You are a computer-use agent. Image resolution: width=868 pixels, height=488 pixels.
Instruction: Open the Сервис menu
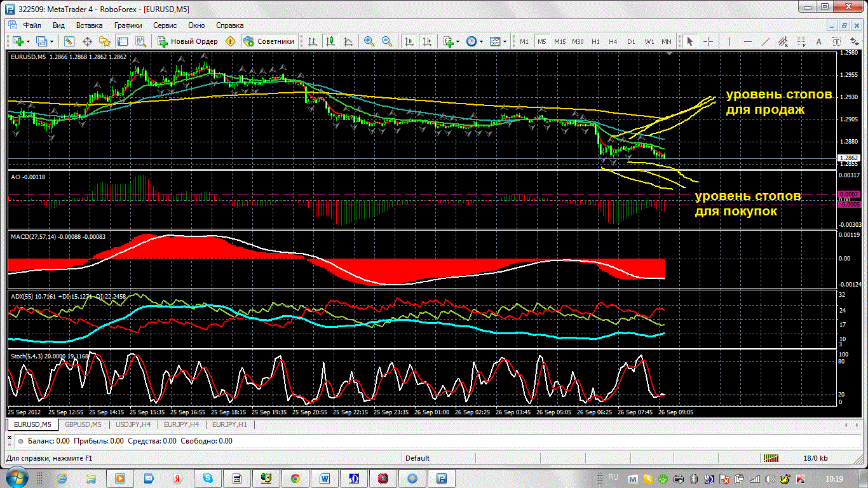165,25
